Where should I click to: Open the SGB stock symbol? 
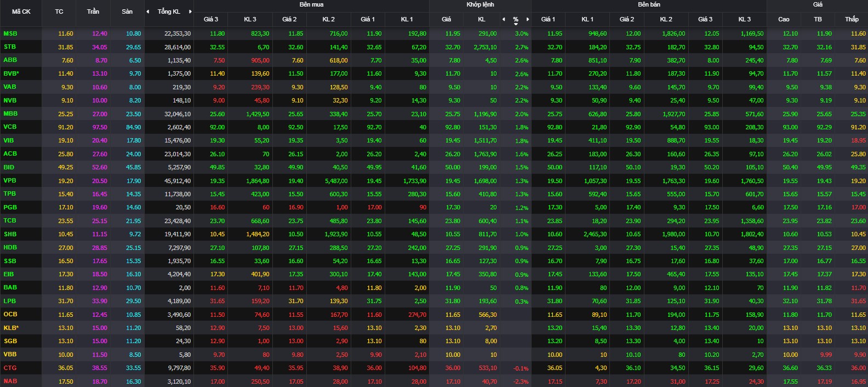coord(10,341)
